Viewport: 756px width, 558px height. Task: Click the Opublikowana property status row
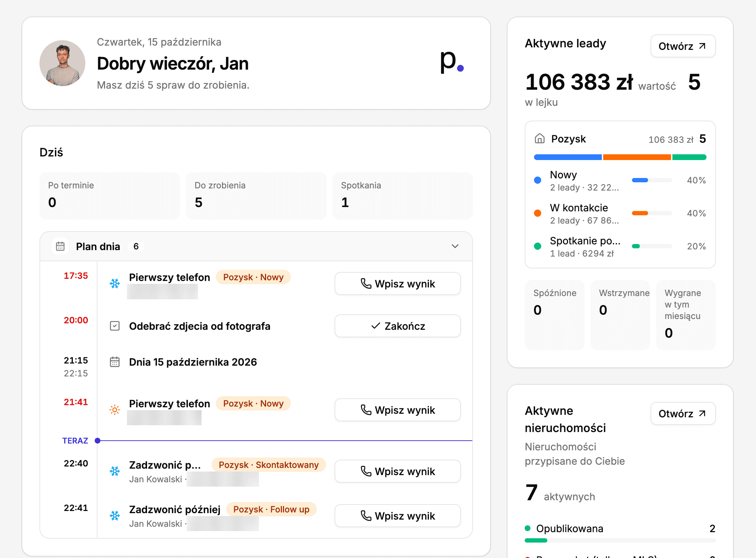(x=620, y=533)
